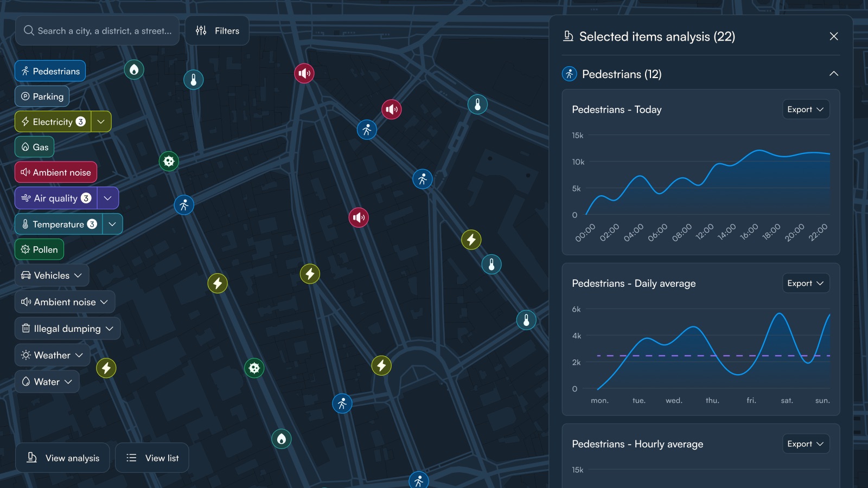Toggle the Pedestrians filter chip
The width and height of the screenshot is (868, 488).
point(50,71)
